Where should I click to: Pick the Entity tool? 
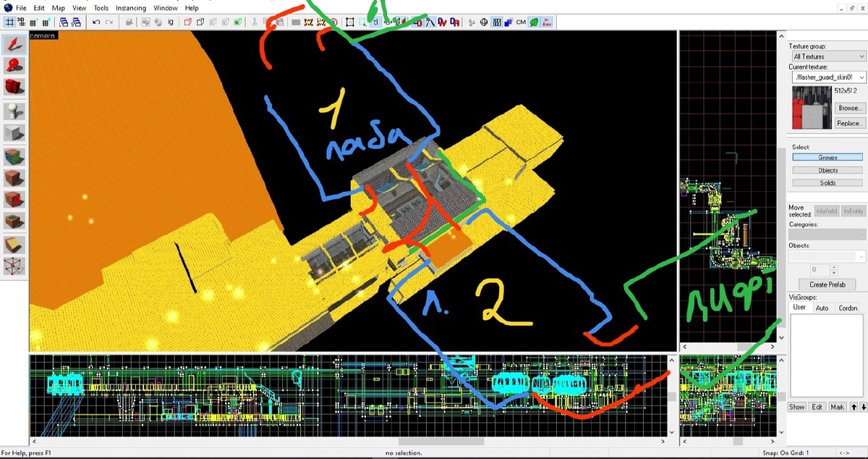(x=14, y=111)
